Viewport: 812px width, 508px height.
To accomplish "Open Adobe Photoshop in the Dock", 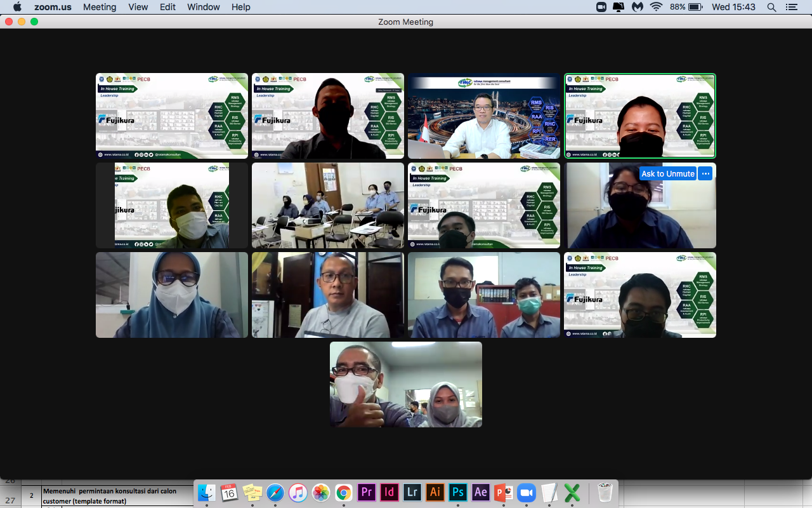I will 457,493.
